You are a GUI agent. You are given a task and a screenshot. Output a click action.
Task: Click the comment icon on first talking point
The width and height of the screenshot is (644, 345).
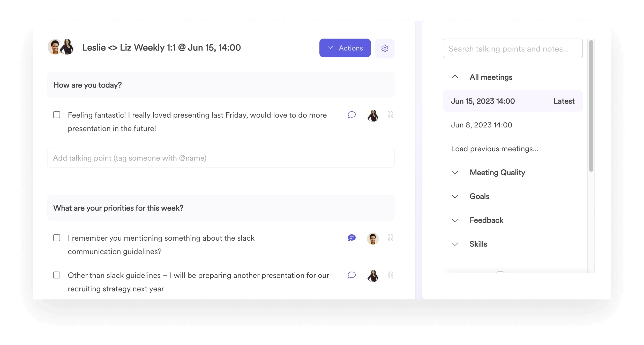coord(352,115)
